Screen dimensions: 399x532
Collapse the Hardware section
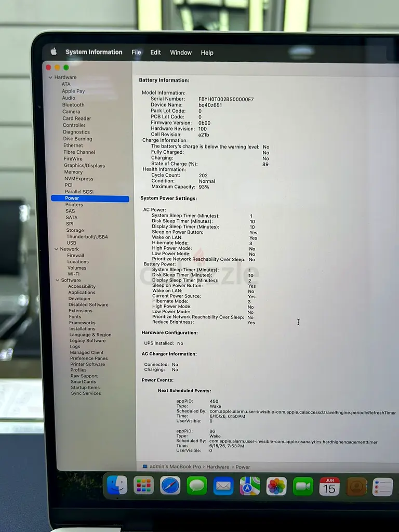pyautogui.click(x=50, y=77)
